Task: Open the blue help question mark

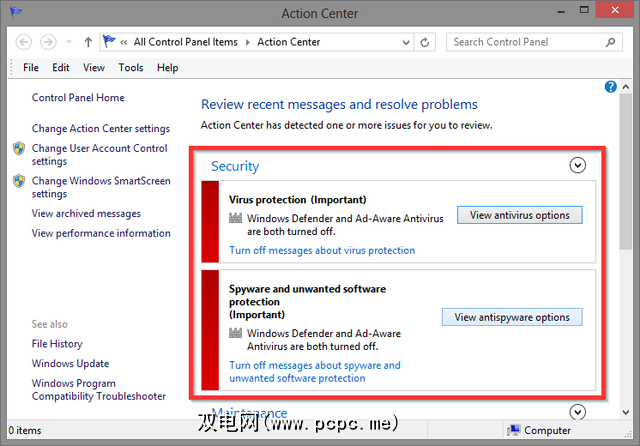Action: pos(610,87)
